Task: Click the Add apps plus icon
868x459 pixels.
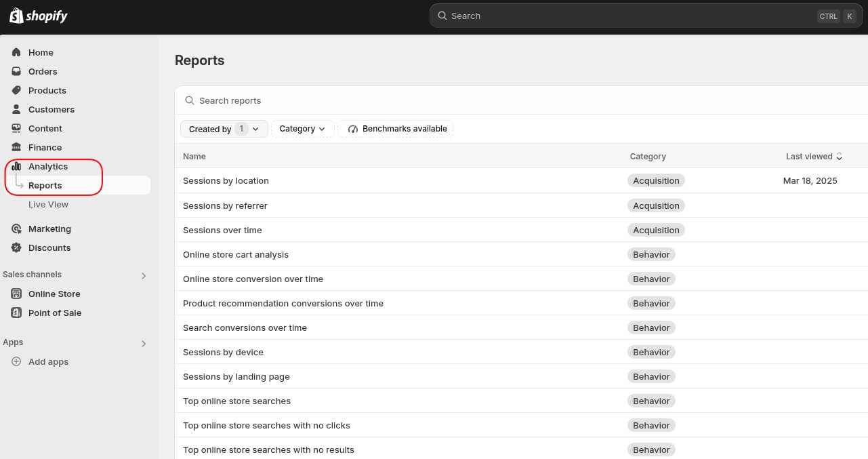Action: click(16, 361)
